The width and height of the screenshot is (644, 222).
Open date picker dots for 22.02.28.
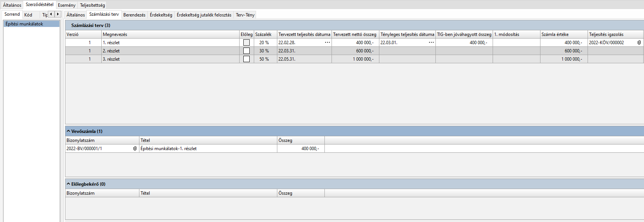tap(327, 42)
